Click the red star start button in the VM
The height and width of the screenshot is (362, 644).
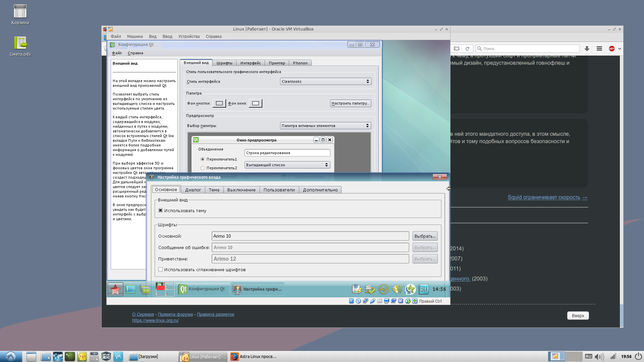115,289
